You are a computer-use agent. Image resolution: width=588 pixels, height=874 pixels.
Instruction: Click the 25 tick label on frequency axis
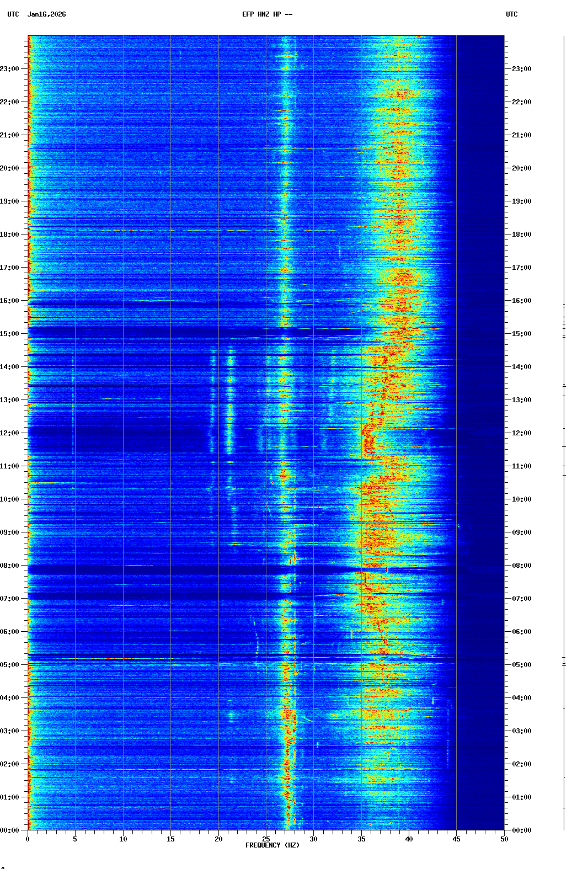coord(266,839)
